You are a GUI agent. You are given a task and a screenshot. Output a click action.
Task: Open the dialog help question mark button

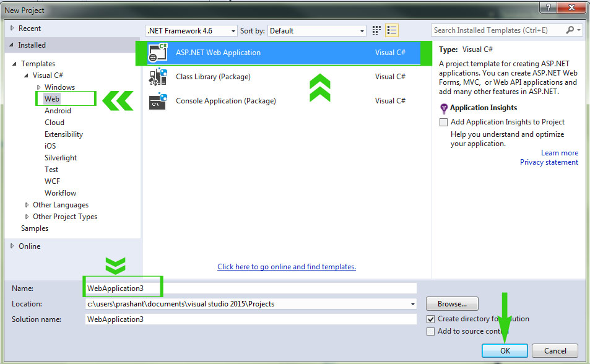point(549,7)
